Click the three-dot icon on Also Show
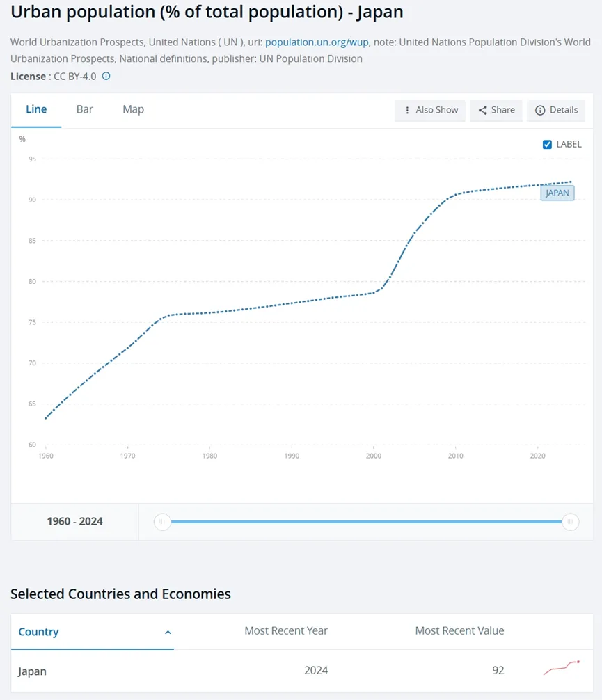Viewport: 602px width, 700px height. 407,110
